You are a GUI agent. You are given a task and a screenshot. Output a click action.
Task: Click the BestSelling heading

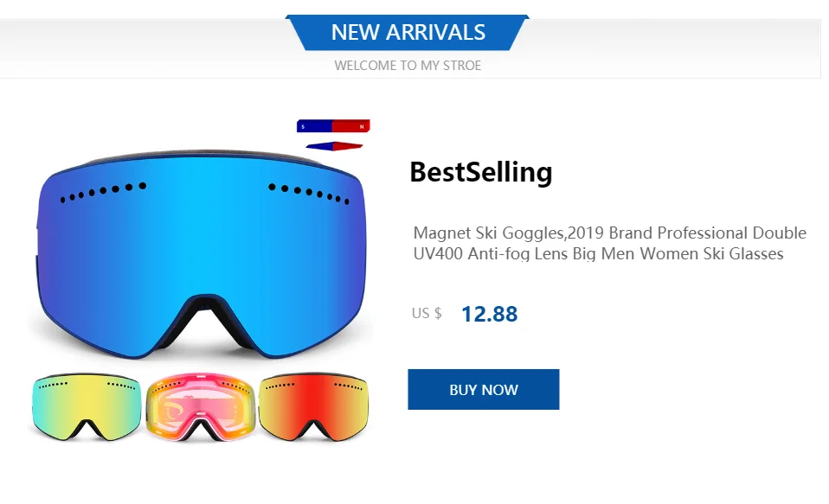pyautogui.click(x=480, y=172)
